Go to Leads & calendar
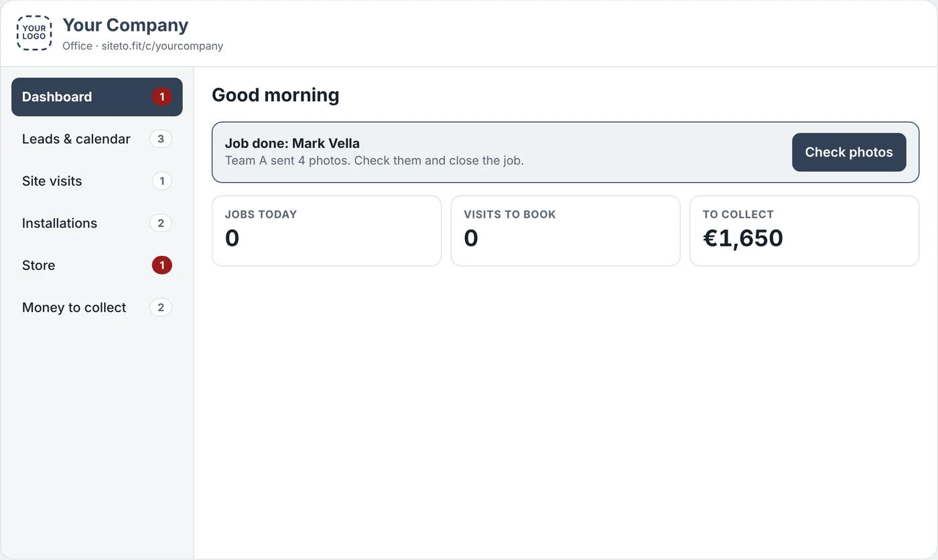The width and height of the screenshot is (938, 560). tap(97, 139)
